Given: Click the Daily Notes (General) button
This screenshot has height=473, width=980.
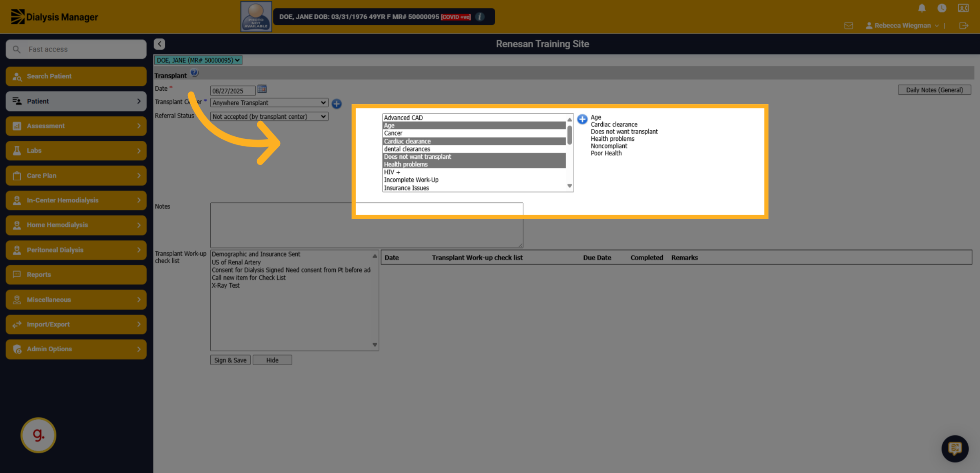Looking at the screenshot, I should tap(934, 90).
